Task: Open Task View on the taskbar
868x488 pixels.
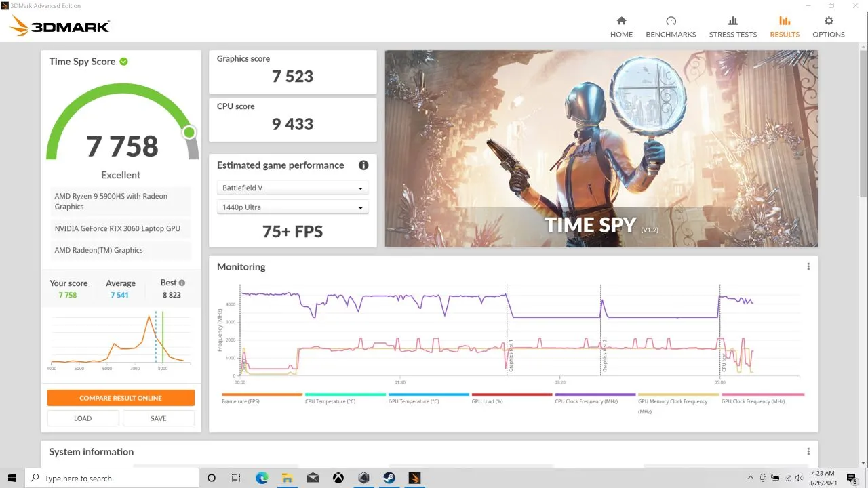Action: tap(236, 478)
